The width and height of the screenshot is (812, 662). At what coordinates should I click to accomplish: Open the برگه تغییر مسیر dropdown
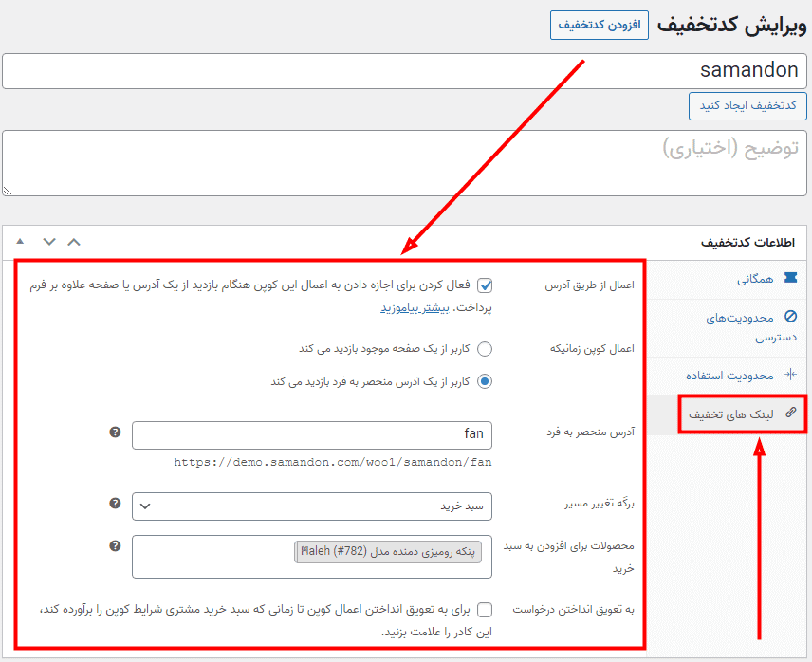312,506
